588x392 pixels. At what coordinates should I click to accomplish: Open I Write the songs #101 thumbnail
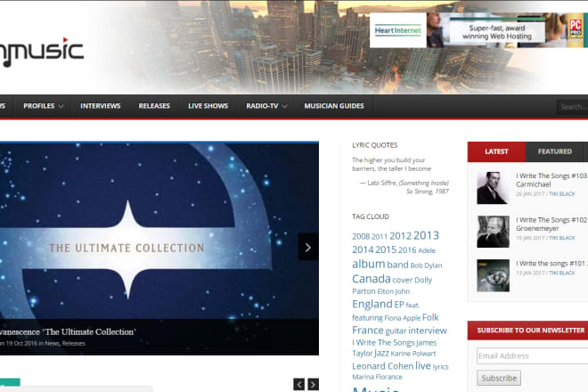[x=493, y=274]
